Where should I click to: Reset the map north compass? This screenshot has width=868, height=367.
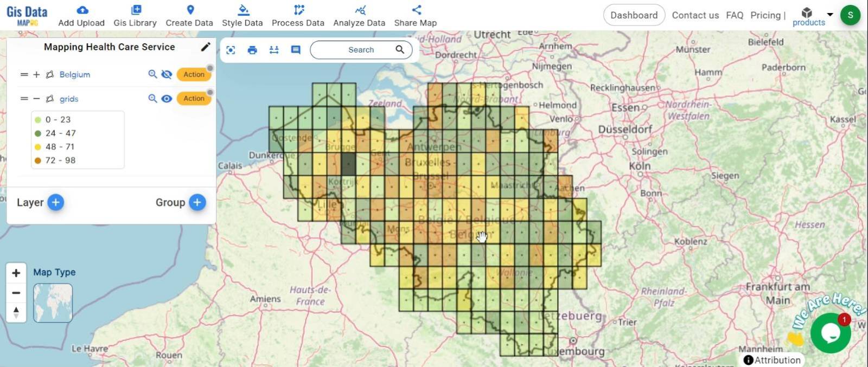(16, 312)
